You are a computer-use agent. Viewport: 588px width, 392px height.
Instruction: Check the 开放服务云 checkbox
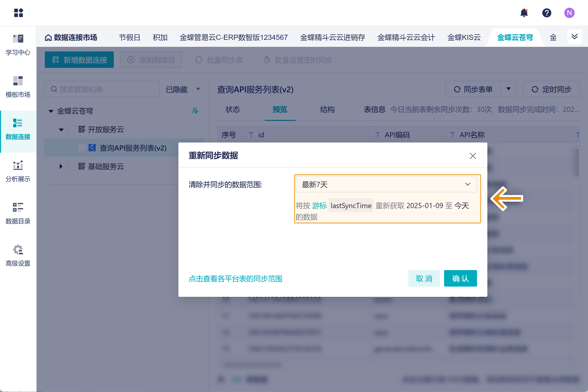[71, 129]
